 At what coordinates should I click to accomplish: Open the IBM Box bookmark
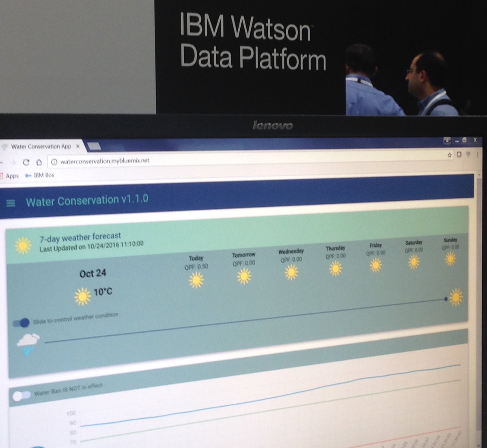click(40, 175)
